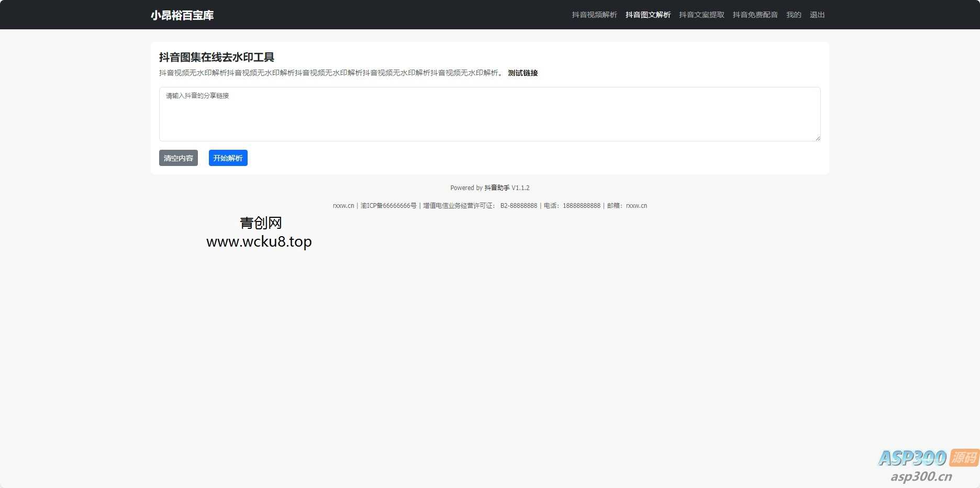Visit the rxxw.cn footer link
This screenshot has width=980, height=488.
click(x=343, y=206)
